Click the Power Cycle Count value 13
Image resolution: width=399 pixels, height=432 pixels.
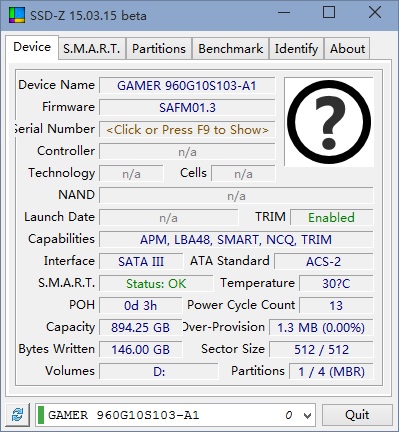coord(336,306)
